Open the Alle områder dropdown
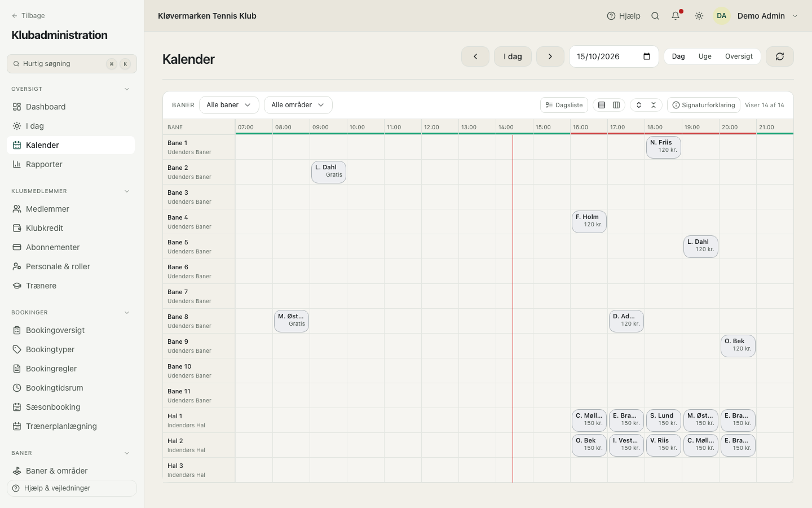Image resolution: width=812 pixels, height=508 pixels. (x=298, y=105)
